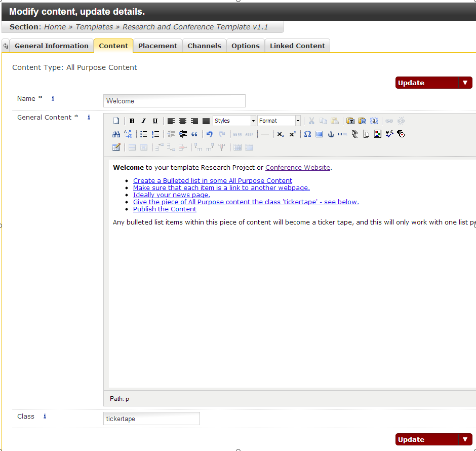Viewport: 476px width, 451px height.
Task: Click the blockquote icon
Action: click(x=194, y=134)
